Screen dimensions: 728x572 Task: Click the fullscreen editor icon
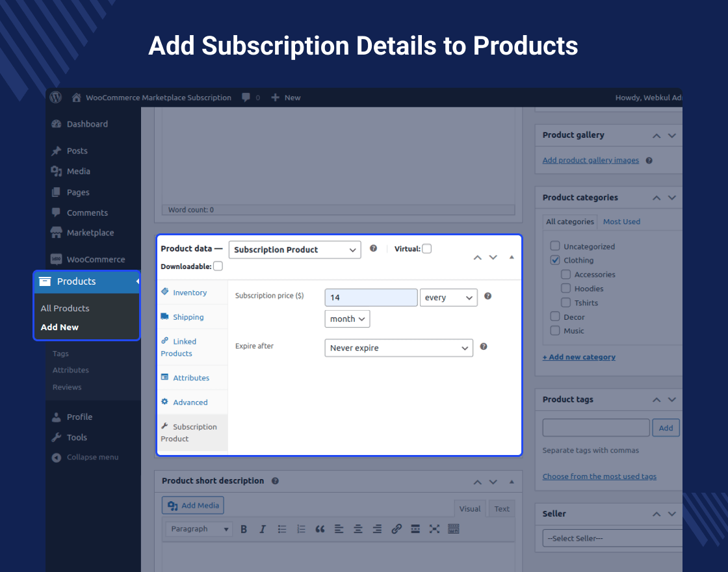click(434, 529)
